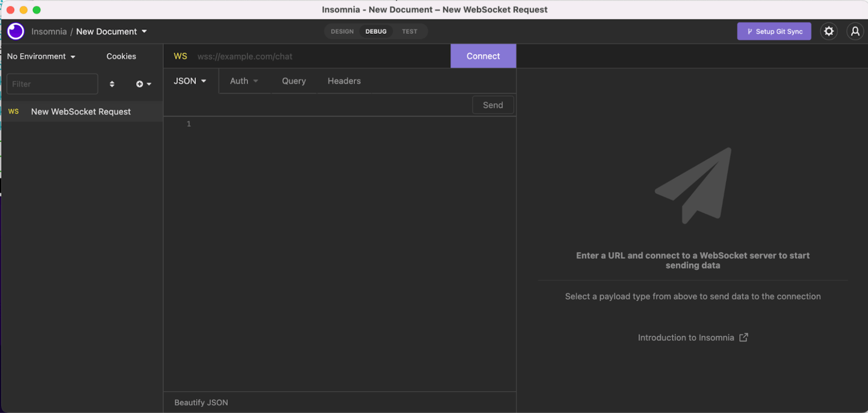Expand the New Document dropdown
Image resolution: width=868 pixels, height=413 pixels.
[x=144, y=32]
